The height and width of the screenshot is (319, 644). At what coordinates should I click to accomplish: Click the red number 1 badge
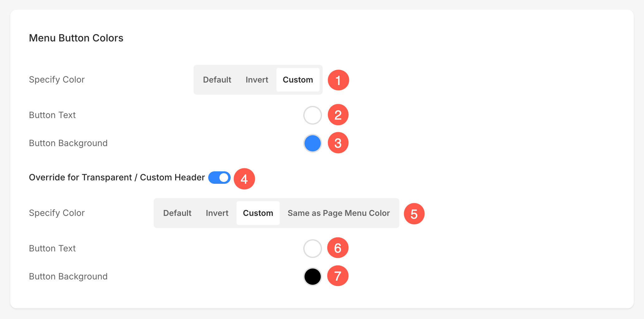[x=338, y=80]
